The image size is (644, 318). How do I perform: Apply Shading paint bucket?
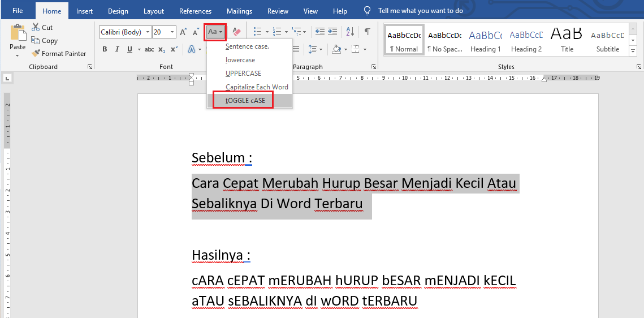(337, 49)
